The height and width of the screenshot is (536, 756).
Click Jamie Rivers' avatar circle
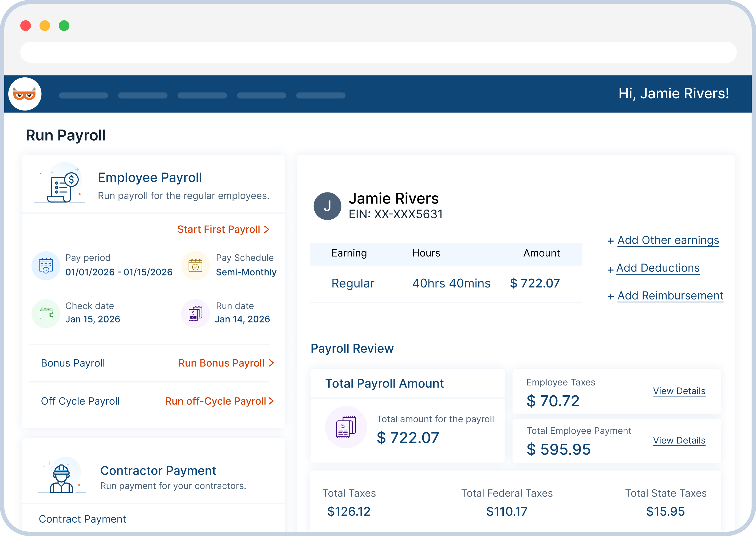pyautogui.click(x=328, y=206)
